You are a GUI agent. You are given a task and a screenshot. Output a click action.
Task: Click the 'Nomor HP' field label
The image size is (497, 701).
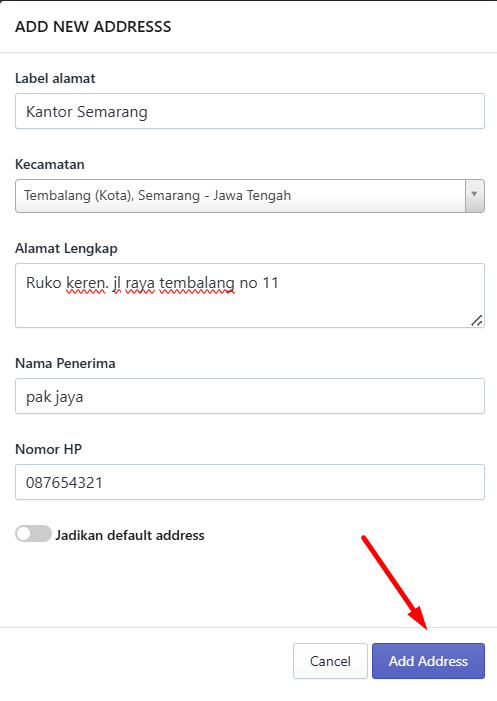click(49, 449)
